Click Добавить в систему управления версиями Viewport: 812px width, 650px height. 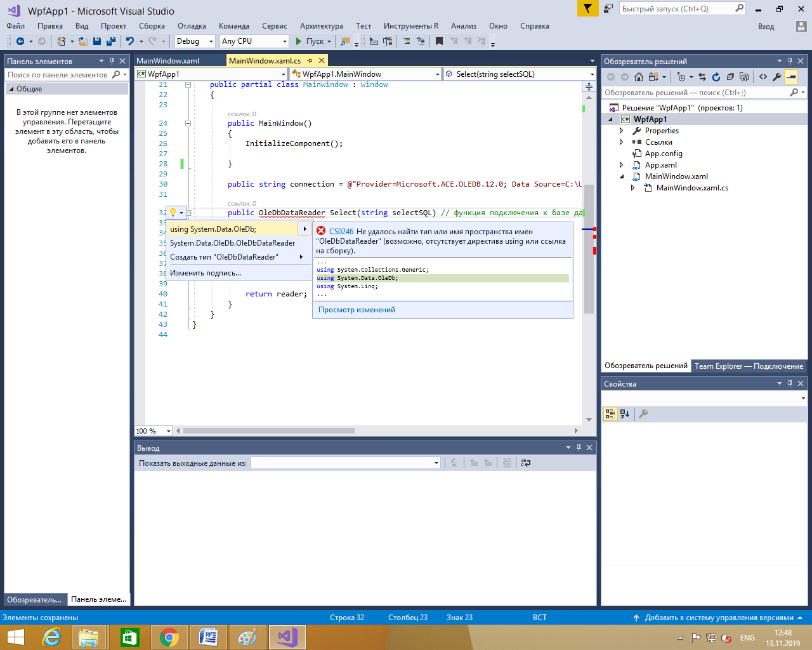coord(719,618)
